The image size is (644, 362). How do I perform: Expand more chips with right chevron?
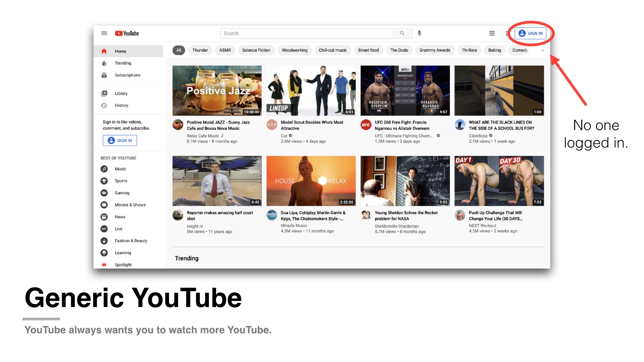coord(543,50)
